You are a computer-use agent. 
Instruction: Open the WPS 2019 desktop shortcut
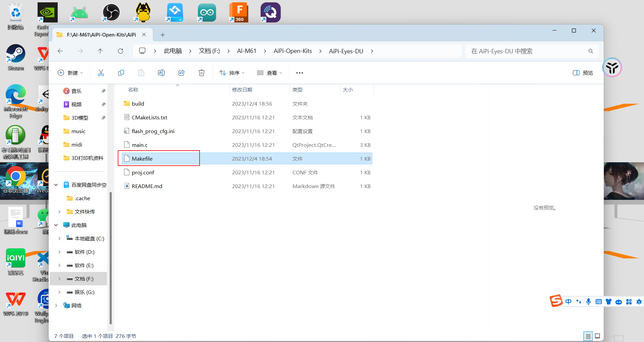[16, 303]
